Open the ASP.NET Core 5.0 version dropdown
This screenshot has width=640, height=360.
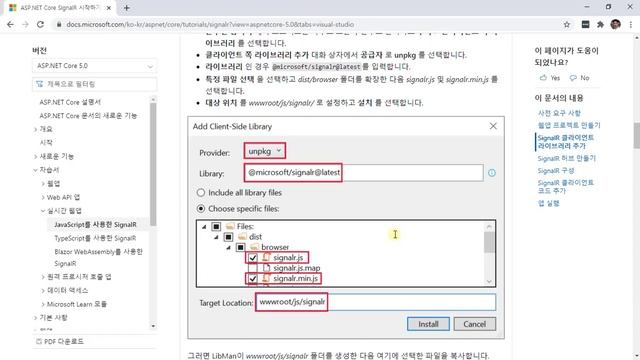pos(94,66)
